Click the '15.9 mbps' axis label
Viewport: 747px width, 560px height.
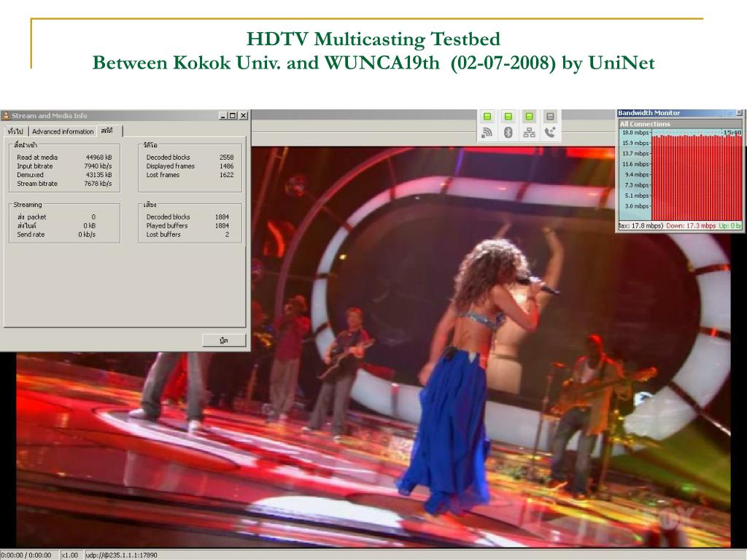(x=635, y=143)
